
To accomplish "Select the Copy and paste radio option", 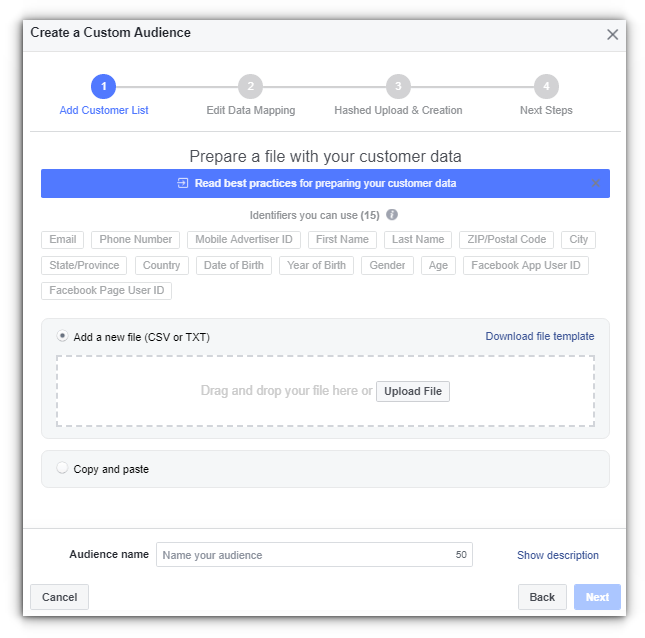I will pyautogui.click(x=62, y=468).
